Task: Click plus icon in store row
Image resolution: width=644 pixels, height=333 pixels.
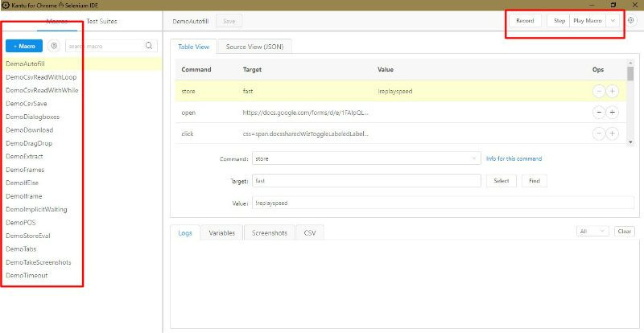Action: click(x=613, y=91)
